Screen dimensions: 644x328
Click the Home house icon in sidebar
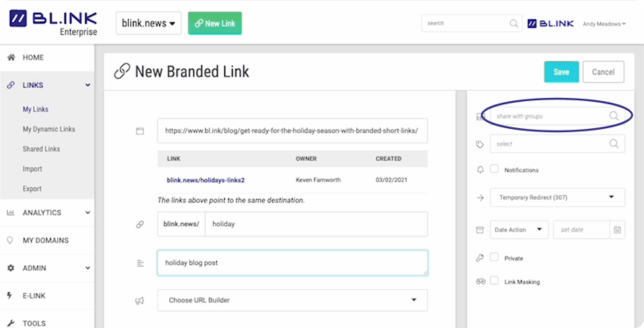coord(11,57)
